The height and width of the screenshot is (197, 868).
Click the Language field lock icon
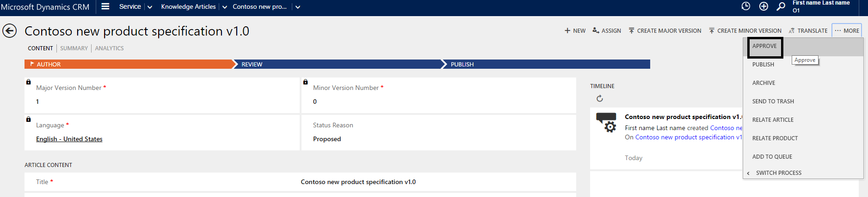[28, 119]
